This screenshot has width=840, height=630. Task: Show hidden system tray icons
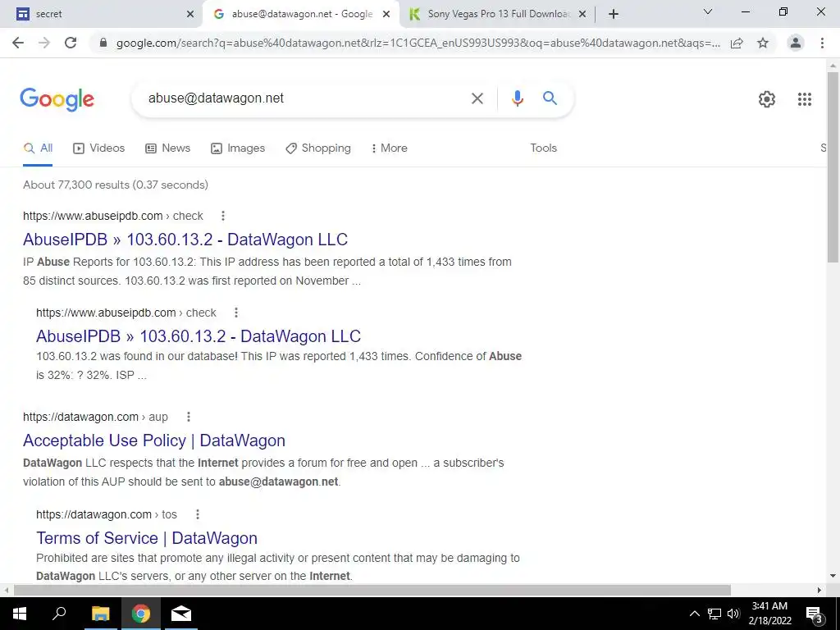pos(694,614)
